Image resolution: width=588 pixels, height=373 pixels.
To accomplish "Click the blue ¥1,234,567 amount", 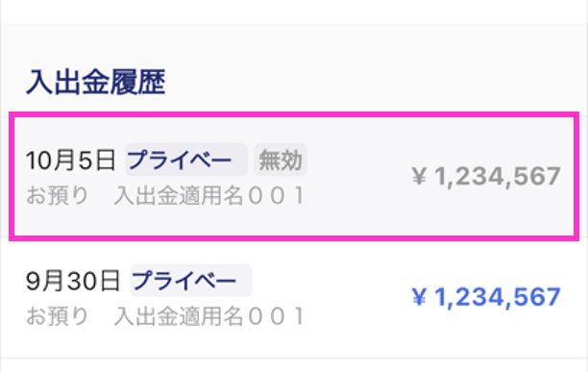I will (x=486, y=297).
